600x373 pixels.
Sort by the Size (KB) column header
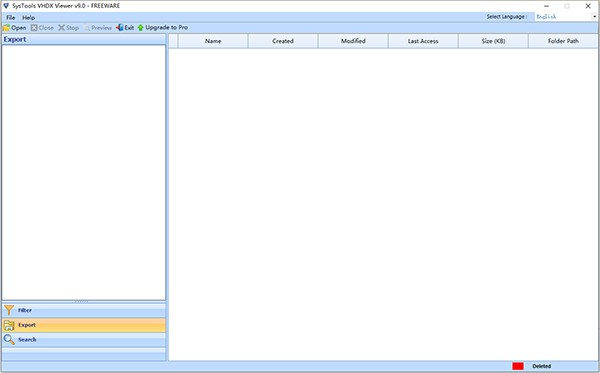[493, 41]
